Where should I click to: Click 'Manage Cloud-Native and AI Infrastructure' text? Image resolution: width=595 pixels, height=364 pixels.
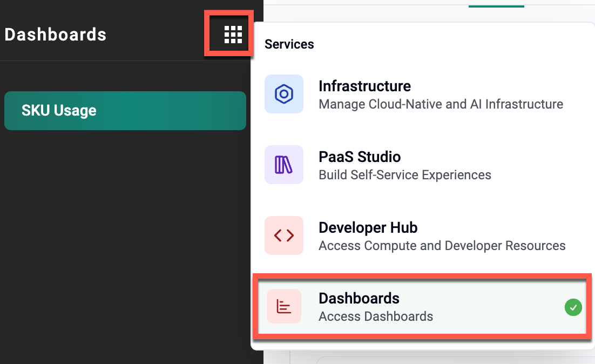click(441, 104)
